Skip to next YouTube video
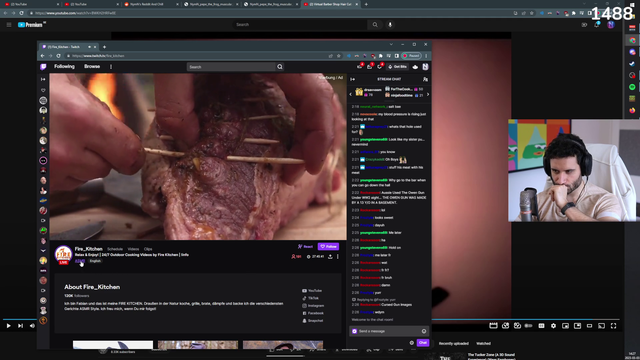Image resolution: width=640 pixels, height=360 pixels. (20, 326)
